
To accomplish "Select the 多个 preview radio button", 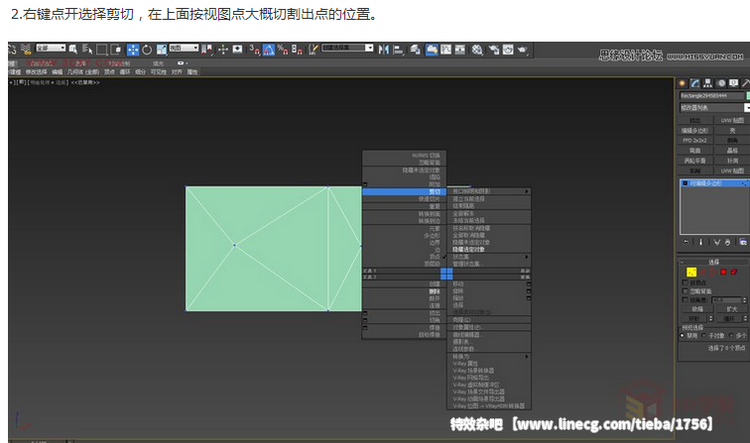I will 731,336.
